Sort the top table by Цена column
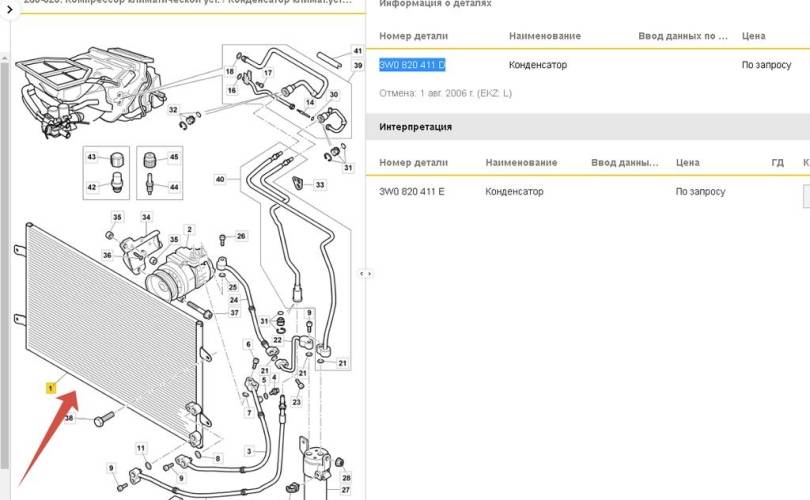The height and width of the screenshot is (500, 810). [754, 36]
